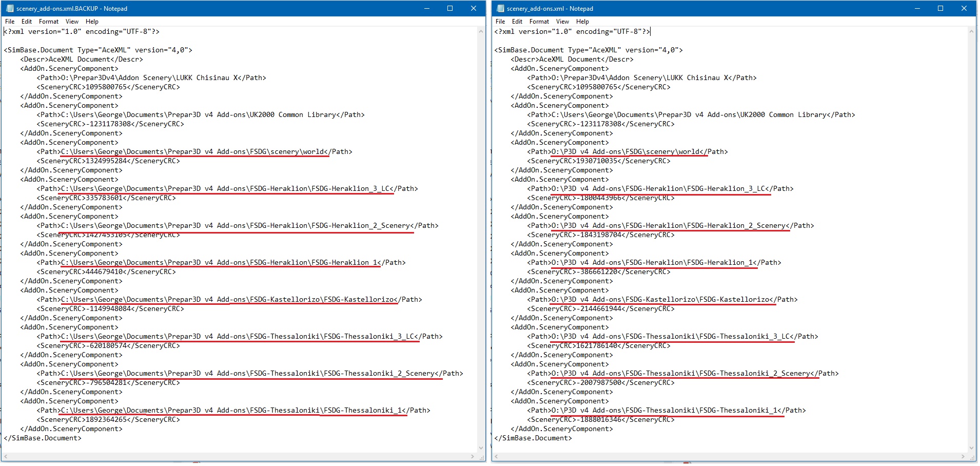Click the Notepad icon in scenery_add-ons.xml window title bar
This screenshot has width=980, height=466.
click(500, 9)
